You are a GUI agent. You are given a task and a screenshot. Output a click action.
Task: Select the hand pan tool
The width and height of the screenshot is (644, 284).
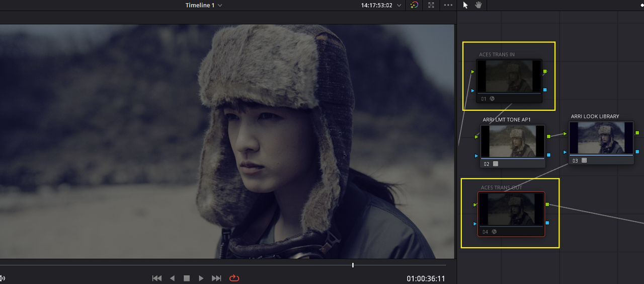pos(478,5)
